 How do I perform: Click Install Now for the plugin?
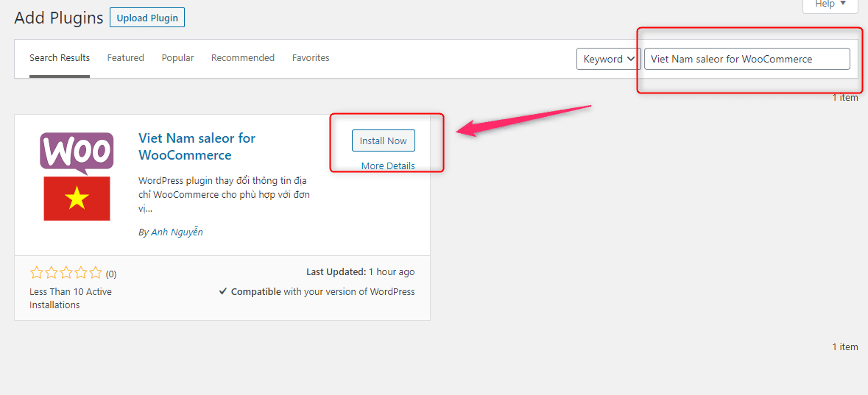pyautogui.click(x=383, y=140)
